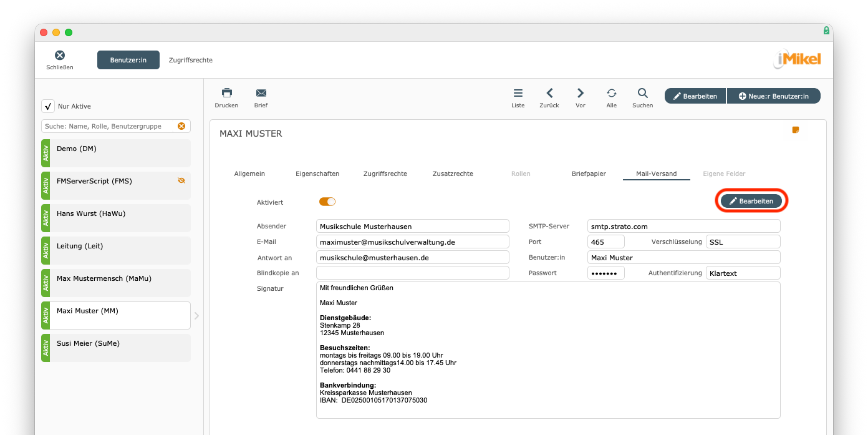Click the Passwort field
The height and width of the screenshot is (435, 868).
point(606,273)
